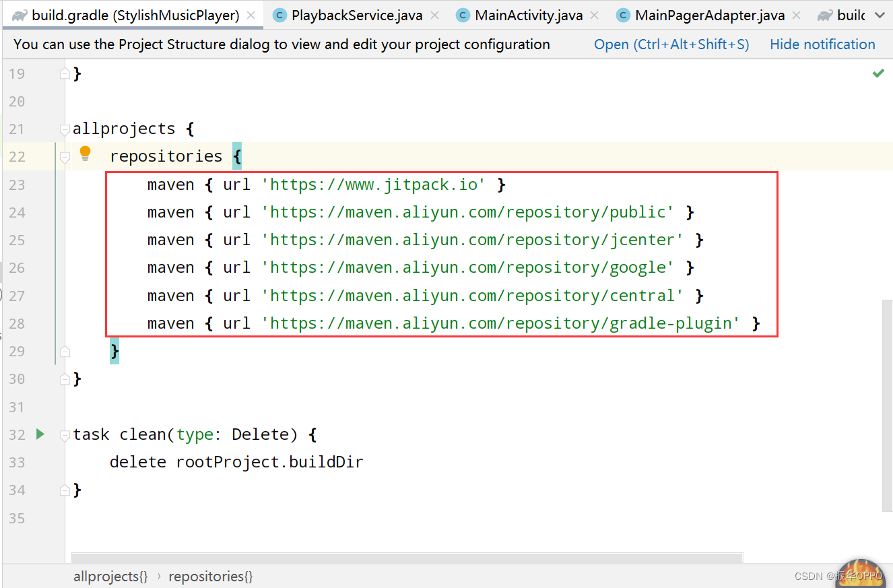Click the Gradle elephant icon on first tab
This screenshot has height=588, width=893.
point(20,15)
